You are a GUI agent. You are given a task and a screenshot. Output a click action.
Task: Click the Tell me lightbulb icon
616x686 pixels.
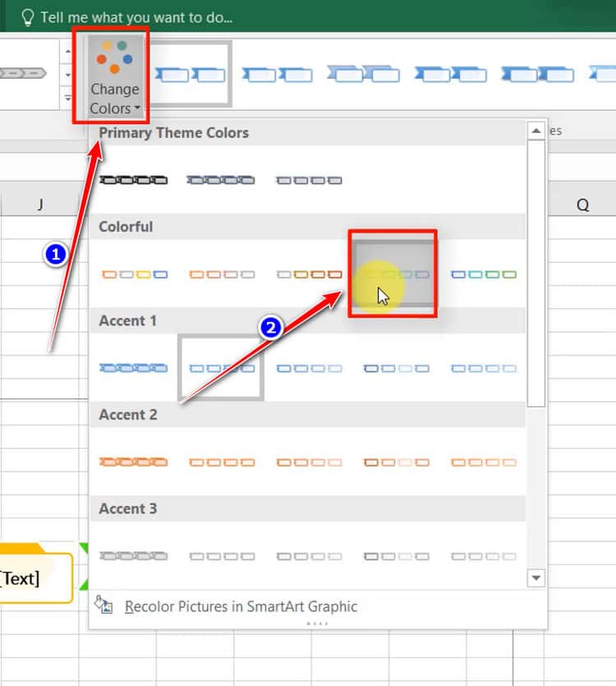[x=28, y=17]
